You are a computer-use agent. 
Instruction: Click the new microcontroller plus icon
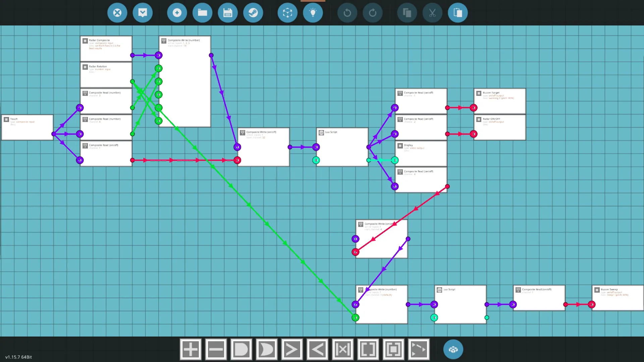pyautogui.click(x=177, y=13)
